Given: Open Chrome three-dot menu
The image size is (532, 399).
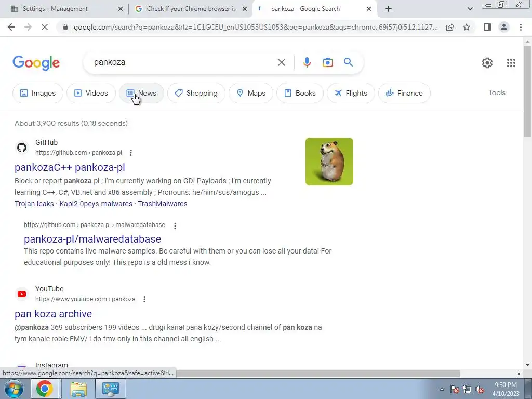Looking at the screenshot, I should [521, 27].
